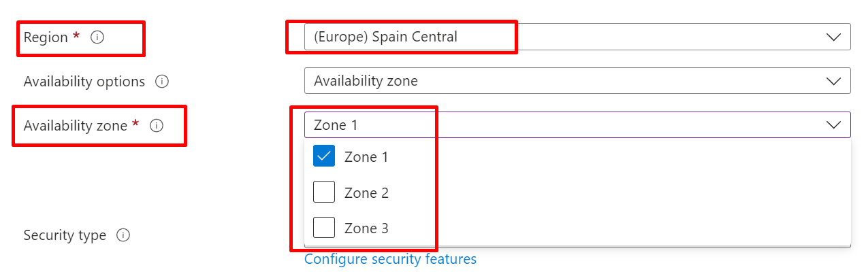Click the Region field label
Viewport: 868px width, 274px height.
pos(46,37)
